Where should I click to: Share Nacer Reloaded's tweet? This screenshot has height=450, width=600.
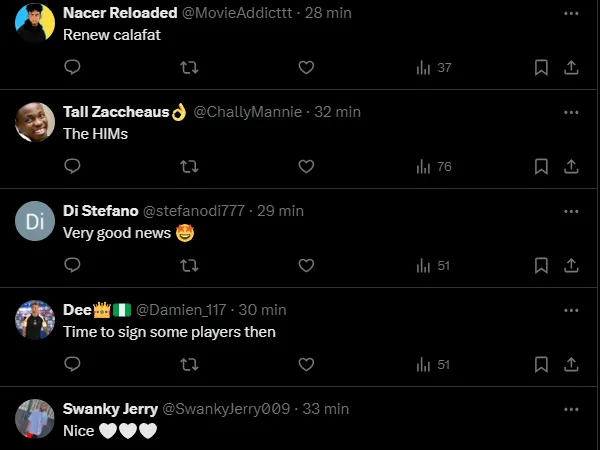(x=571, y=67)
